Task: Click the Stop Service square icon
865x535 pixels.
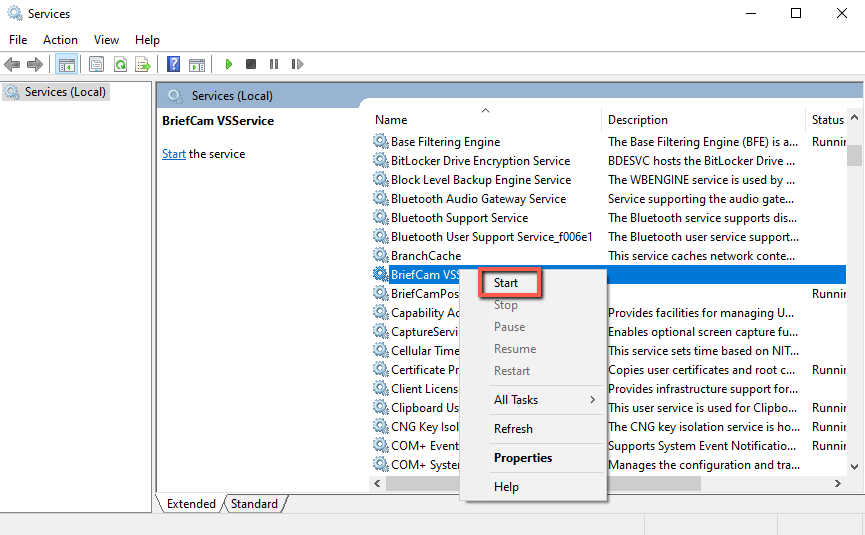Action: click(251, 65)
